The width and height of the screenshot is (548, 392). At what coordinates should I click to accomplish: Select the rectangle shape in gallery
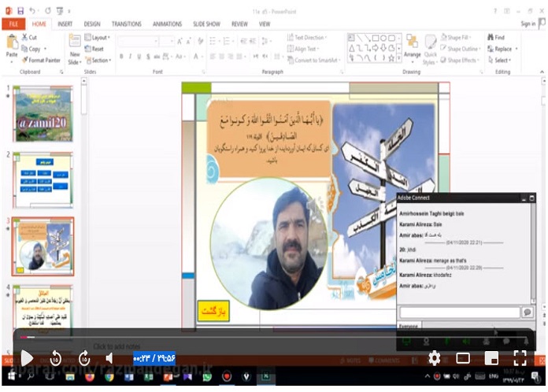376,38
